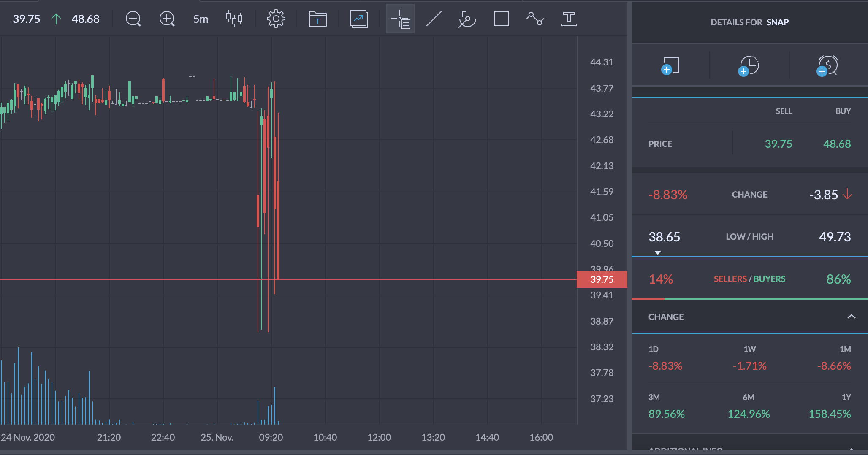Click the zoom out magnifier icon
Screen dimensions: 868x455
point(133,19)
